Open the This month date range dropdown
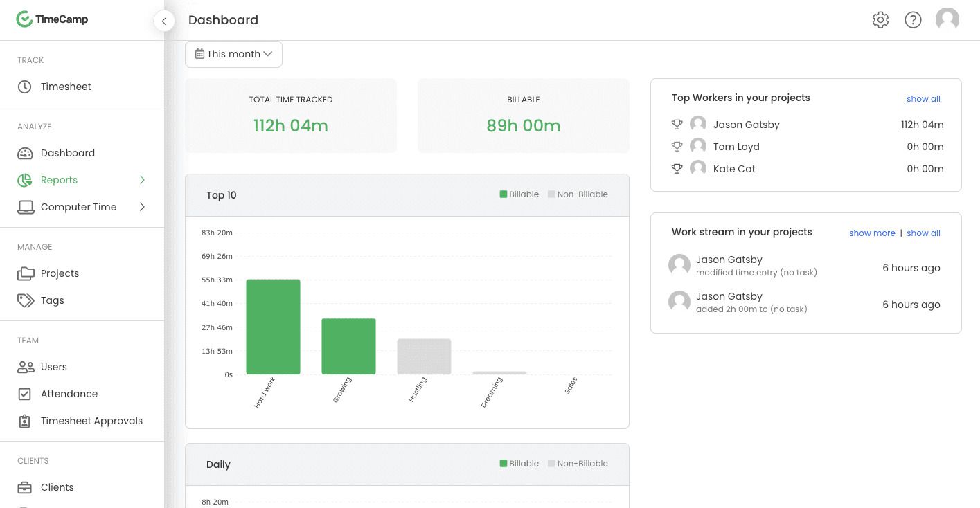This screenshot has height=508, width=980. point(233,54)
